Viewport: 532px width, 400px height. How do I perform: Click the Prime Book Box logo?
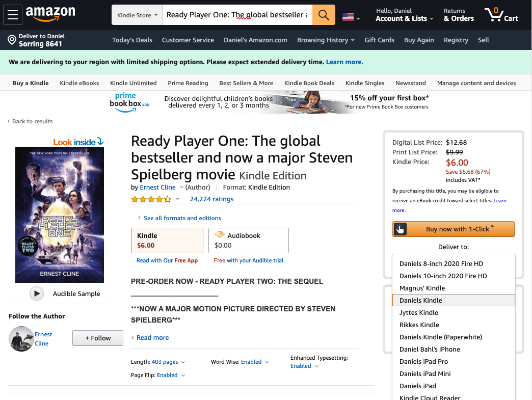pos(129,102)
